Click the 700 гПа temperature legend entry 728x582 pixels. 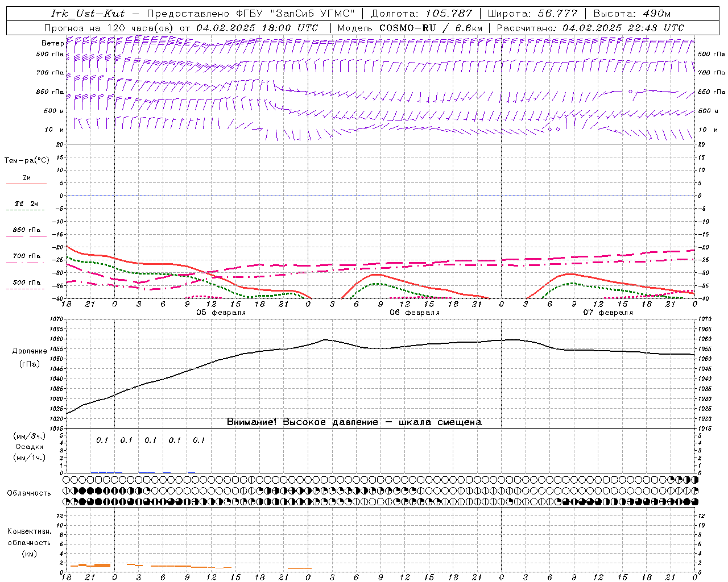click(26, 257)
